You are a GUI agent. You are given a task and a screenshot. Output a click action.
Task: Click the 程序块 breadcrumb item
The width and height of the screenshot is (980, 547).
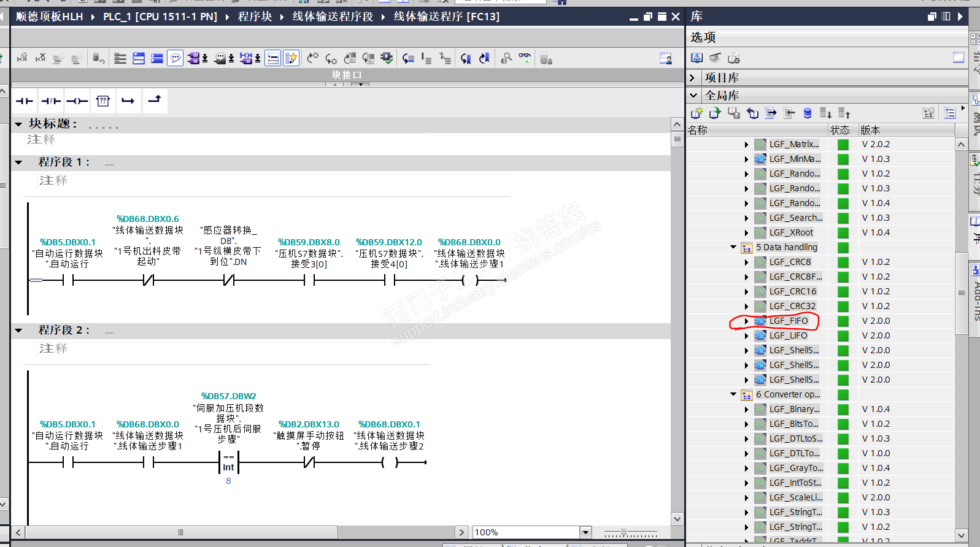coord(255,17)
